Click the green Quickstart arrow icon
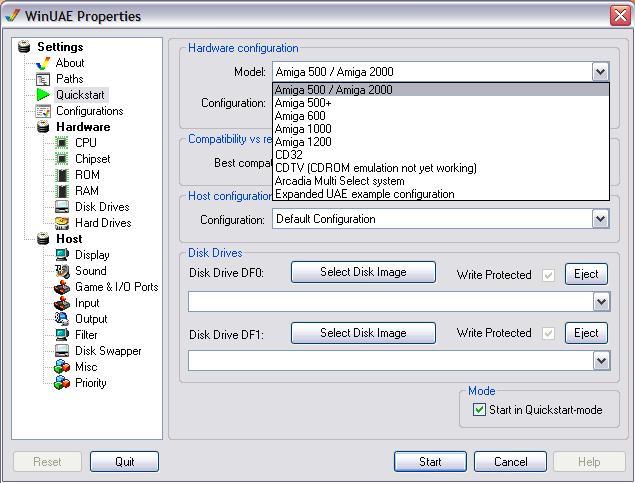Image resolution: width=635 pixels, height=483 pixels. pos(43,95)
